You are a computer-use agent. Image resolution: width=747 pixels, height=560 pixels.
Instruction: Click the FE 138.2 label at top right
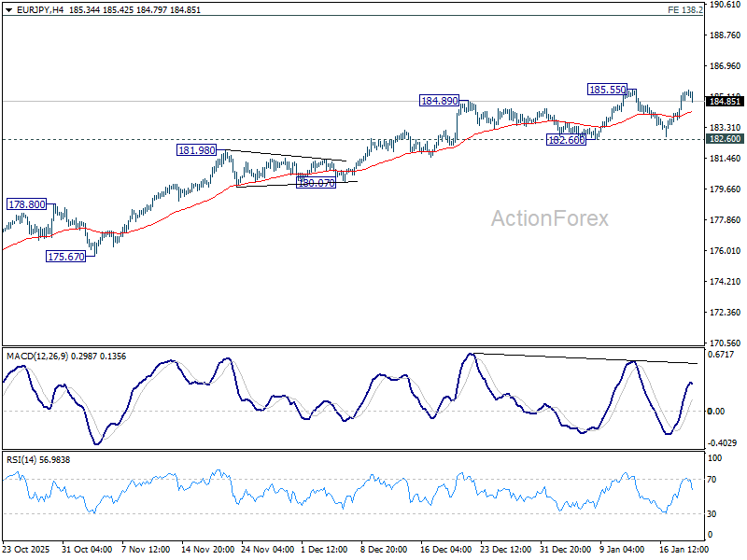(x=685, y=10)
